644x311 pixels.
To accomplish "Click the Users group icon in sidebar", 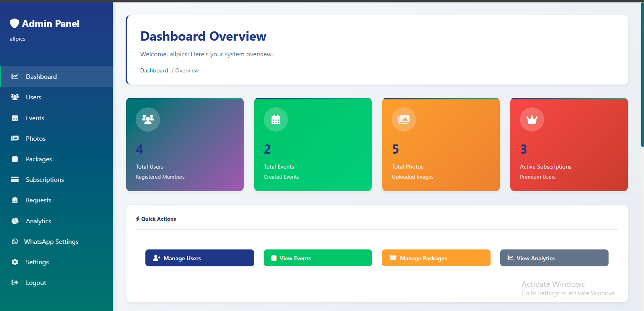I will [15, 97].
